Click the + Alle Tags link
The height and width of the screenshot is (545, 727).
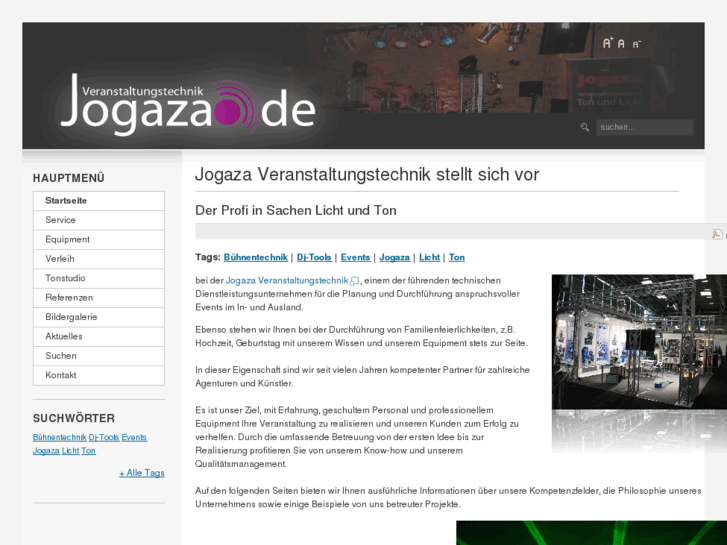142,473
